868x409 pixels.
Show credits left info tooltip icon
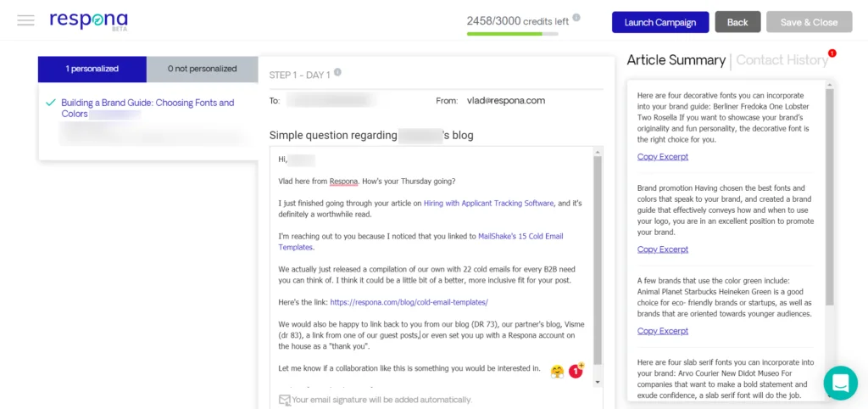576,18
